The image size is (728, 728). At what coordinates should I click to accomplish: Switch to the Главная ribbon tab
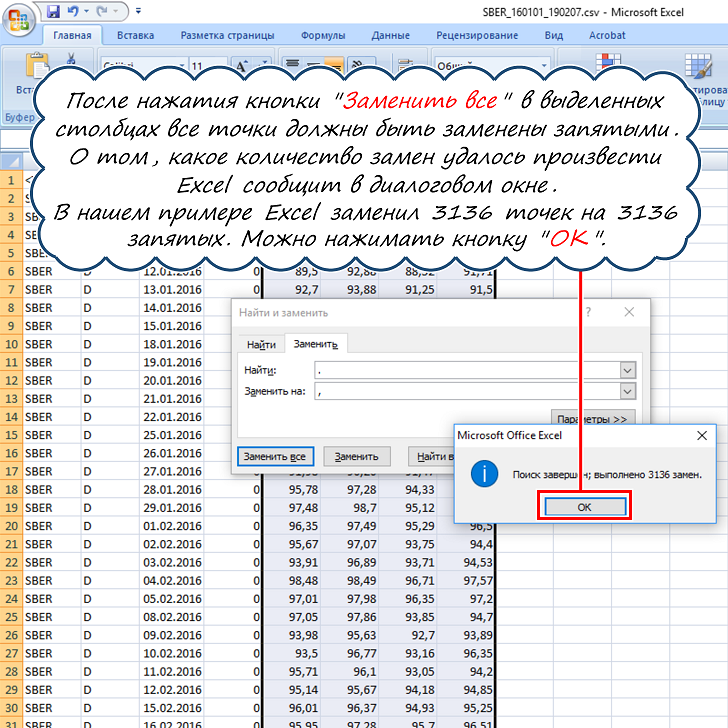[x=72, y=35]
